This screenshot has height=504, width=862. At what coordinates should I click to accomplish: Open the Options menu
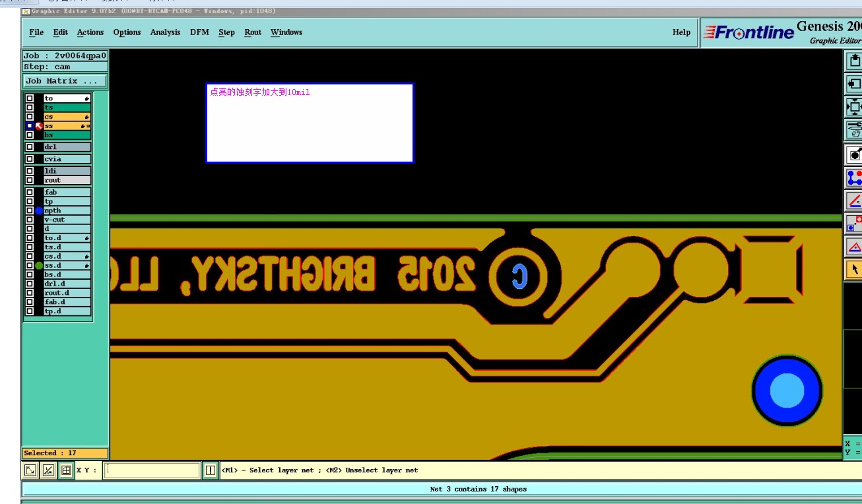pyautogui.click(x=127, y=32)
